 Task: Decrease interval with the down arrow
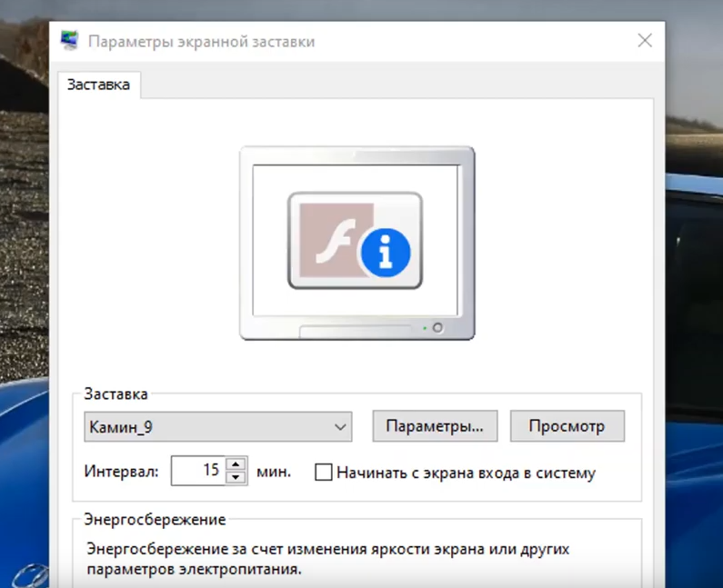tap(236, 477)
